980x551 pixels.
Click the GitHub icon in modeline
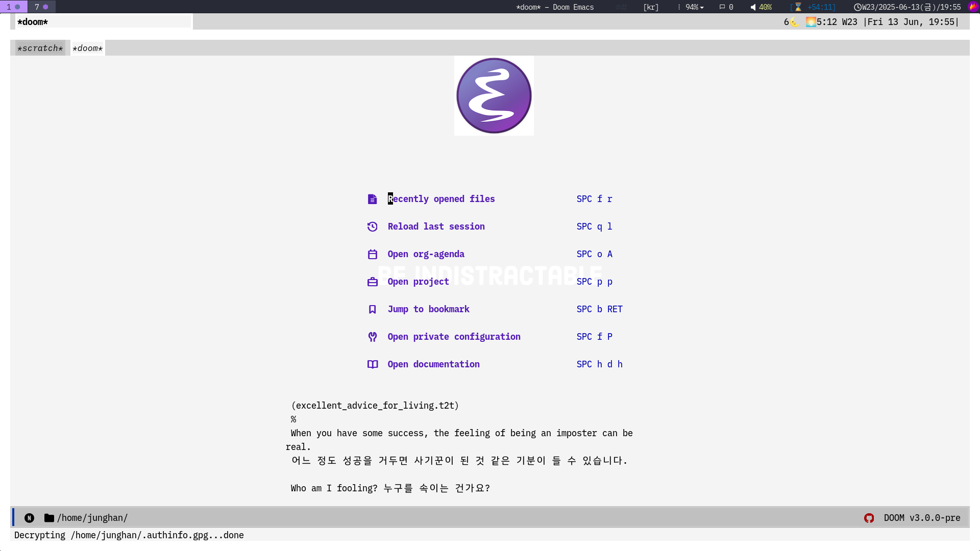pyautogui.click(x=869, y=518)
